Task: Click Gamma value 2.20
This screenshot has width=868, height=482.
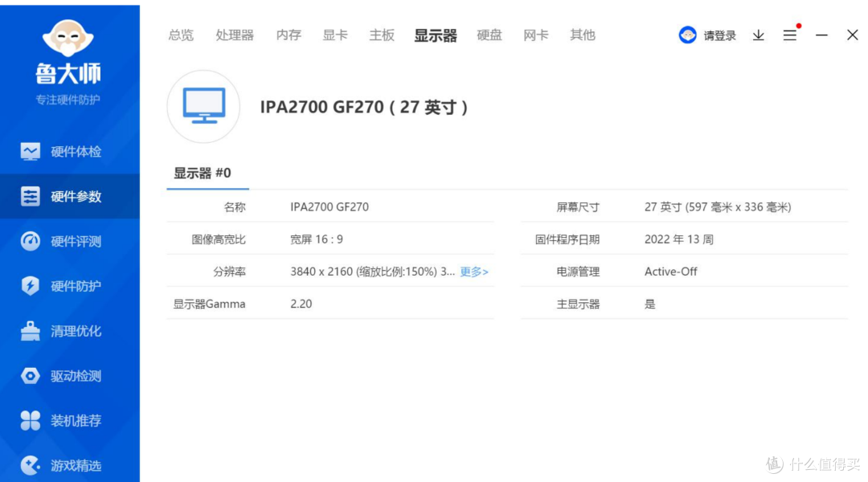Action: coord(301,304)
